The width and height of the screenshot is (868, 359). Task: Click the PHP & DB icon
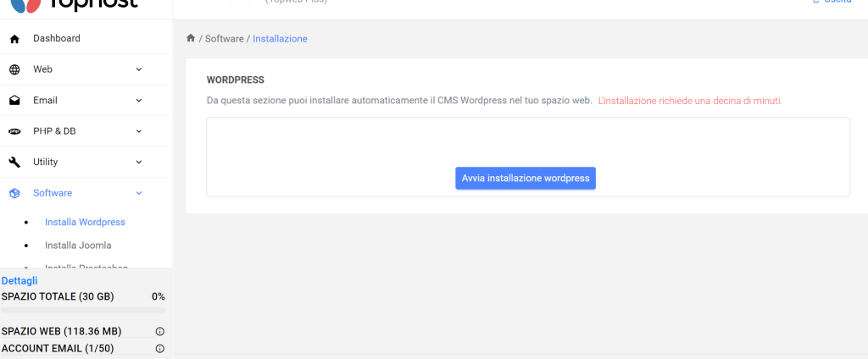point(15,131)
